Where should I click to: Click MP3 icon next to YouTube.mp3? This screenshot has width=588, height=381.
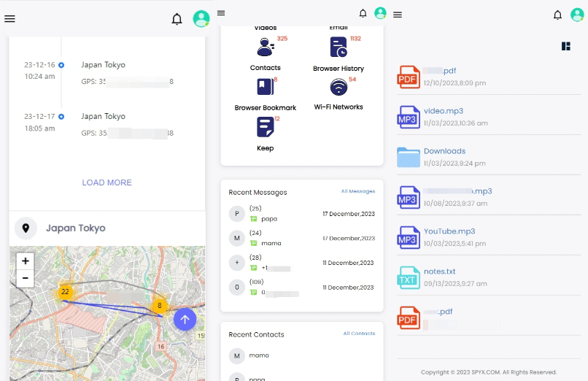[x=409, y=237]
